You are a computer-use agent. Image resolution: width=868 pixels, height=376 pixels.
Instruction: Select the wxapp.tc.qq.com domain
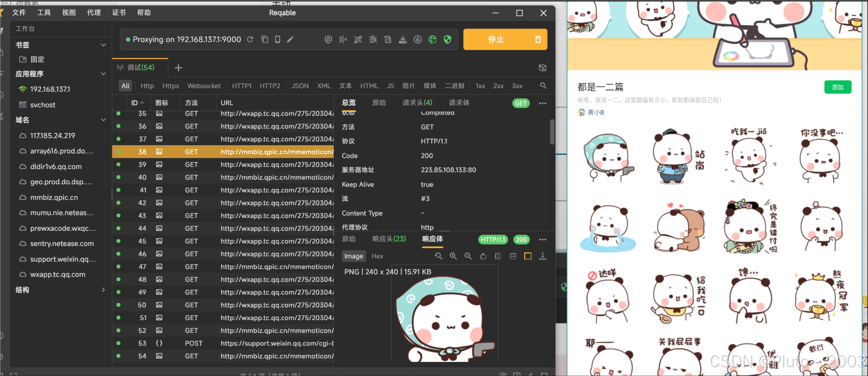pos(57,275)
